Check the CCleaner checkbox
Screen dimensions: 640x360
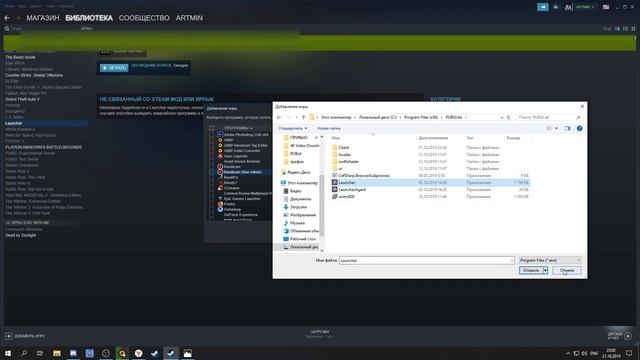(x=211, y=188)
